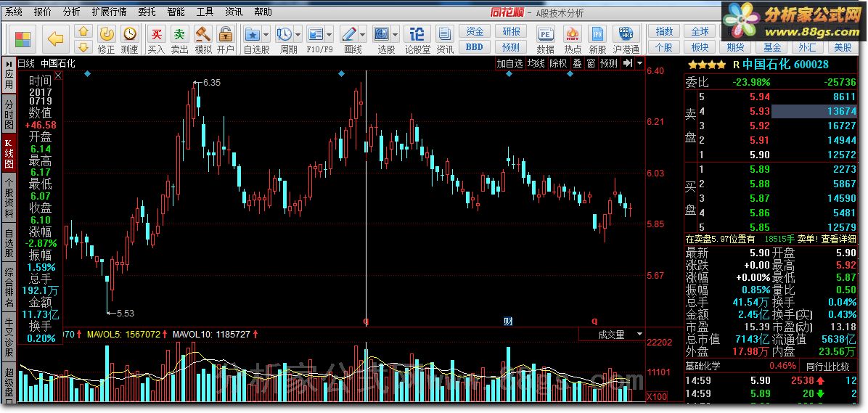The width and height of the screenshot is (868, 413).
Task: Toggle the 叠 overlay option
Action: click(577, 63)
